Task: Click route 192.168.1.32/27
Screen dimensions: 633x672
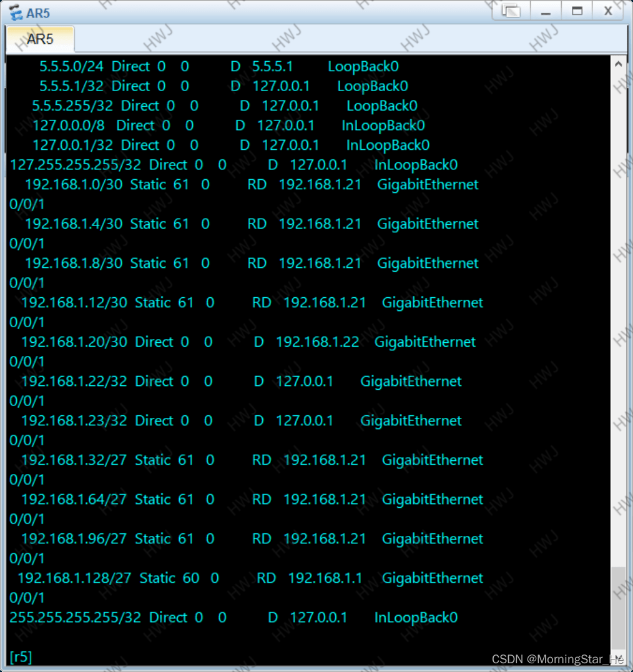Action: pos(74,460)
